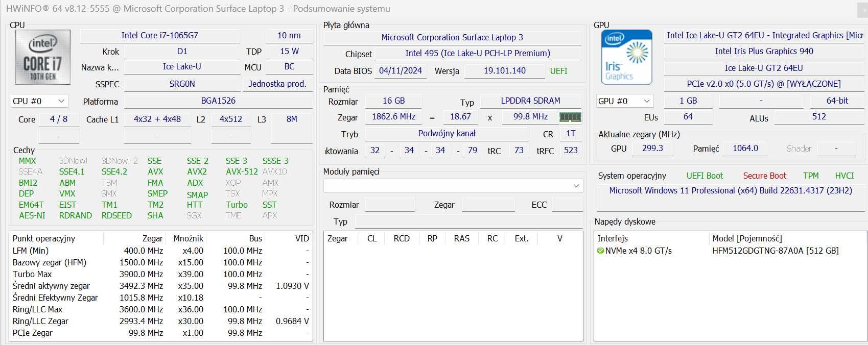Image resolution: width=868 pixels, height=345 pixels.
Task: Click the Secure Boot status label
Action: [764, 176]
